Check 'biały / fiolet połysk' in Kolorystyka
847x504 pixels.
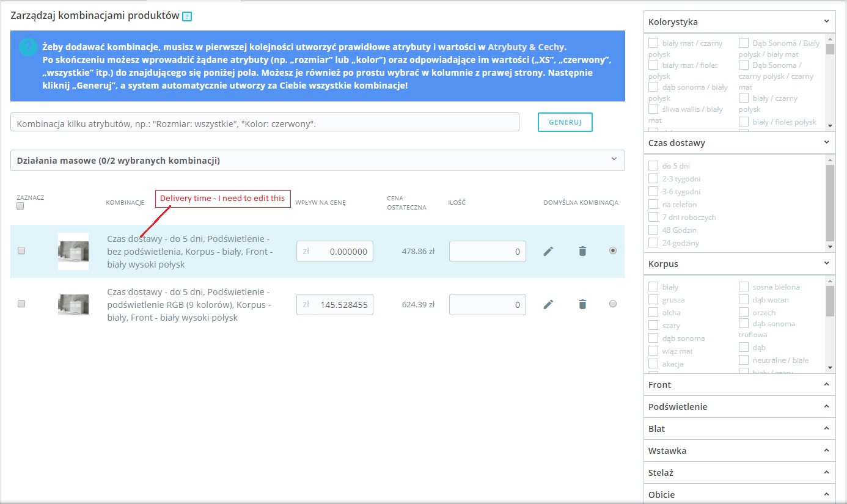(744, 122)
